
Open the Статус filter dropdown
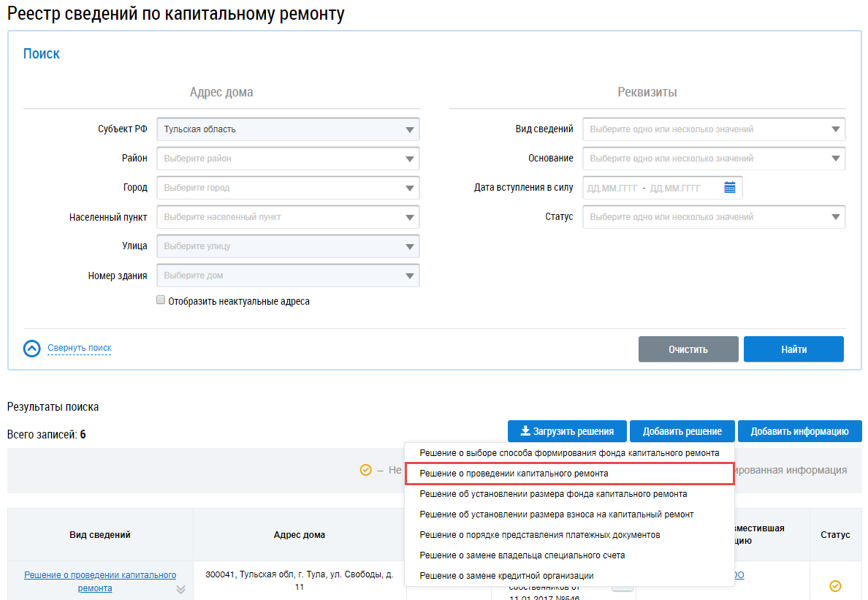coord(714,217)
